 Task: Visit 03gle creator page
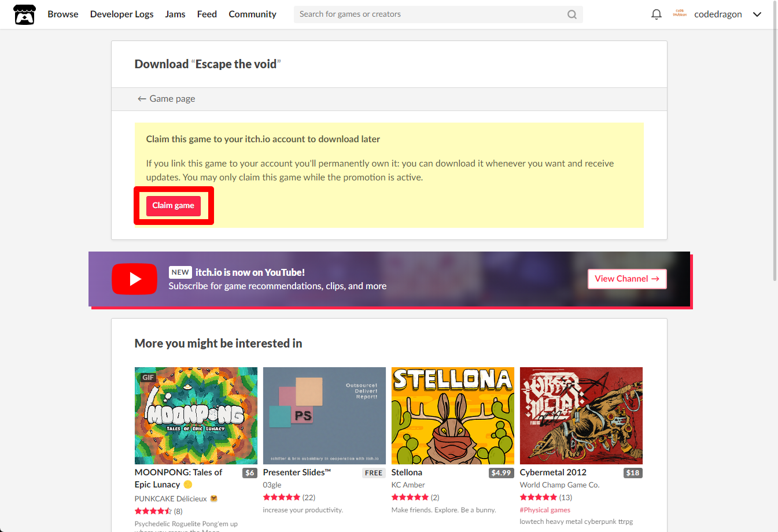(x=272, y=485)
